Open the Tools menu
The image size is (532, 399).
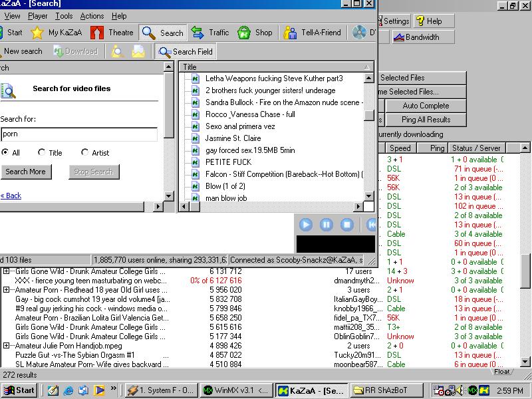point(64,16)
